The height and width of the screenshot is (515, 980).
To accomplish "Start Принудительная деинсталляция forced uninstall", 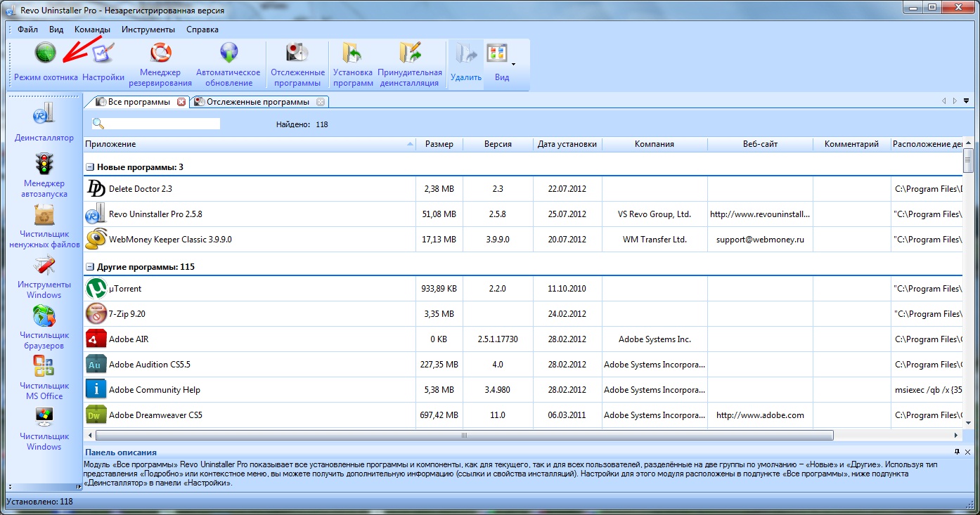I will click(x=410, y=53).
